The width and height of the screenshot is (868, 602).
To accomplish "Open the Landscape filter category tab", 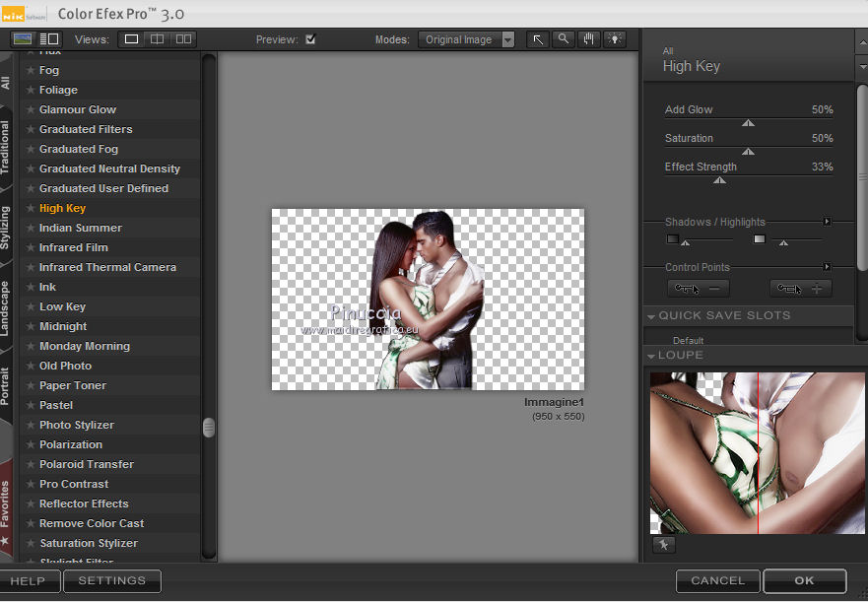I will pos(6,307).
